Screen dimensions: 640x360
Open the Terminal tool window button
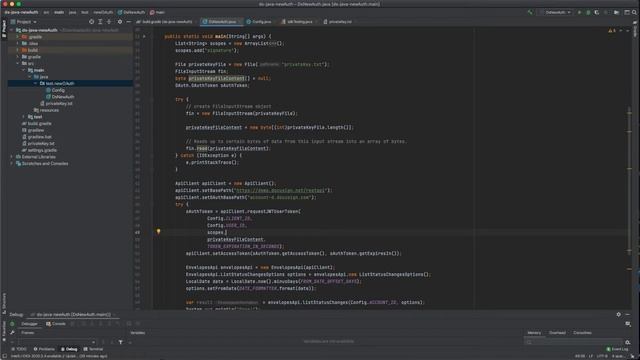pyautogui.click(x=93, y=349)
